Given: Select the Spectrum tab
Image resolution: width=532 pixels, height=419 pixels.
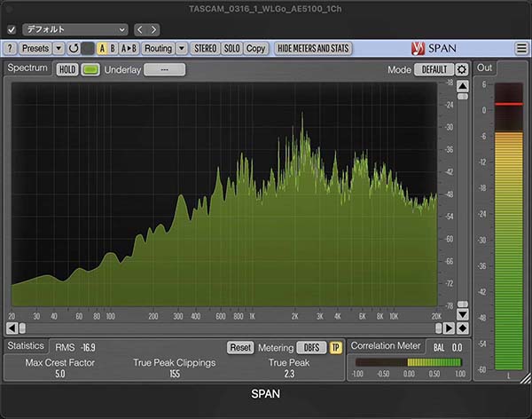Looking at the screenshot, I should point(27,68).
